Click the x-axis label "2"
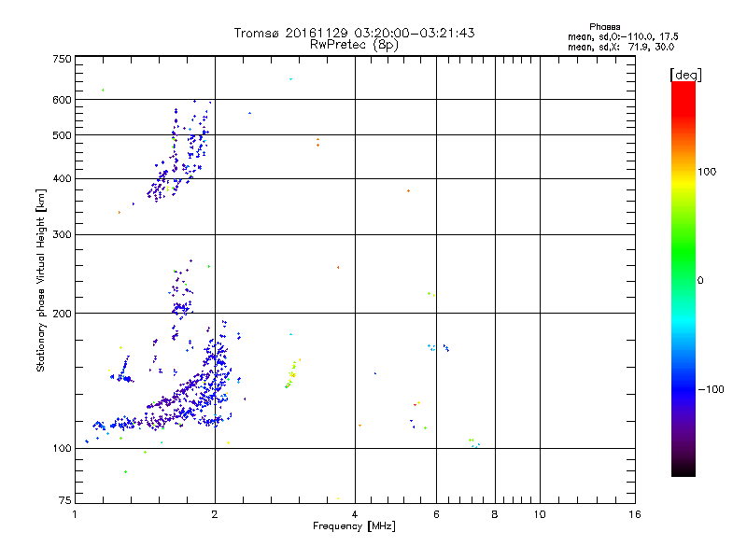Screen dimensions: 747x560 (215, 514)
